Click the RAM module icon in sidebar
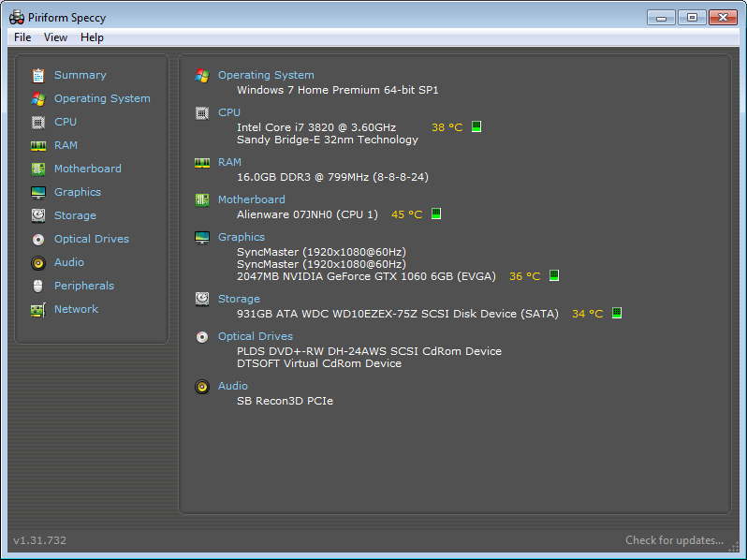Viewport: 747px width, 560px height. point(38,145)
